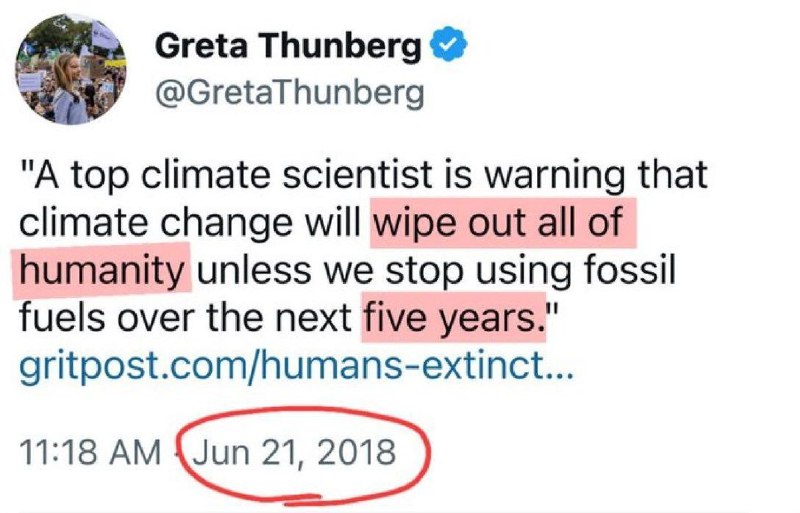Click the word "scientist" in the tweet

[x=358, y=174]
